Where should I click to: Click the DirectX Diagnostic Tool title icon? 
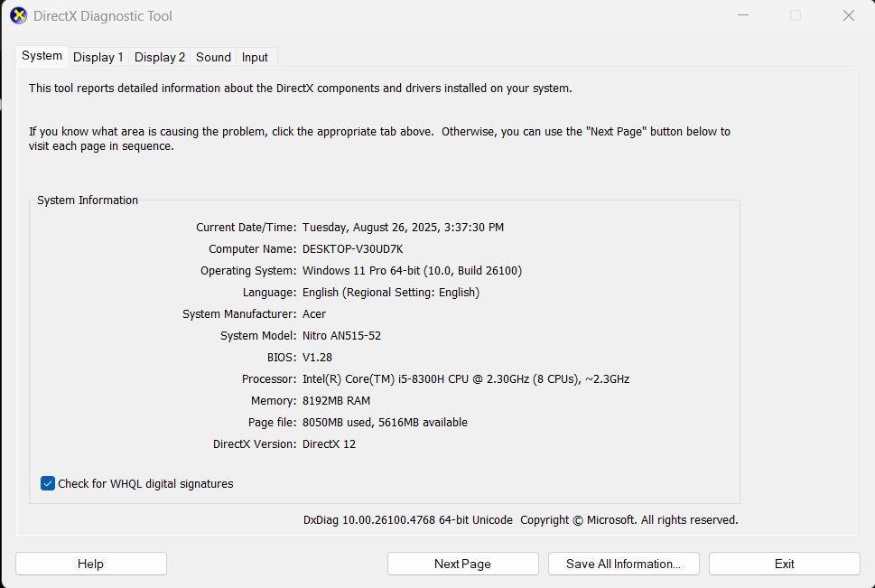click(x=18, y=15)
